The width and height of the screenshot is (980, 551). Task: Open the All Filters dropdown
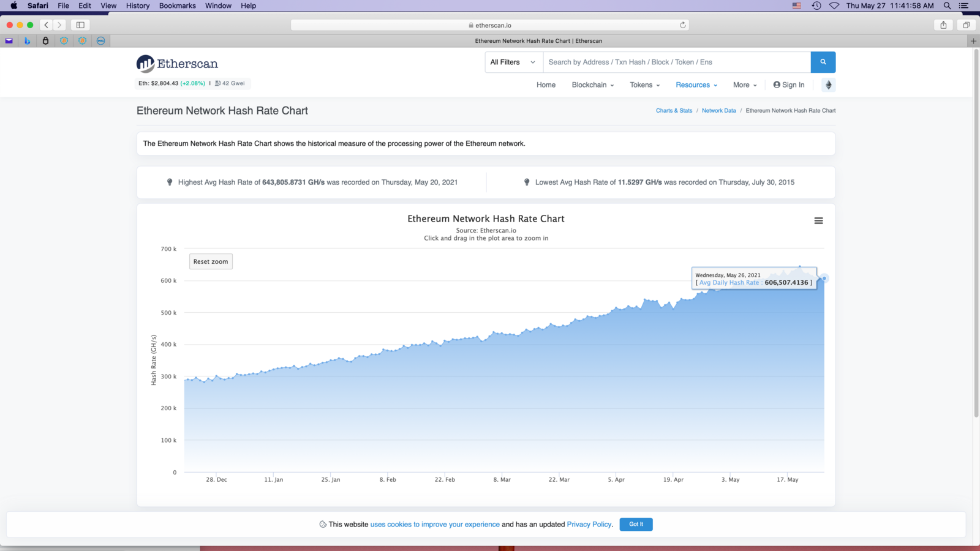coord(513,62)
